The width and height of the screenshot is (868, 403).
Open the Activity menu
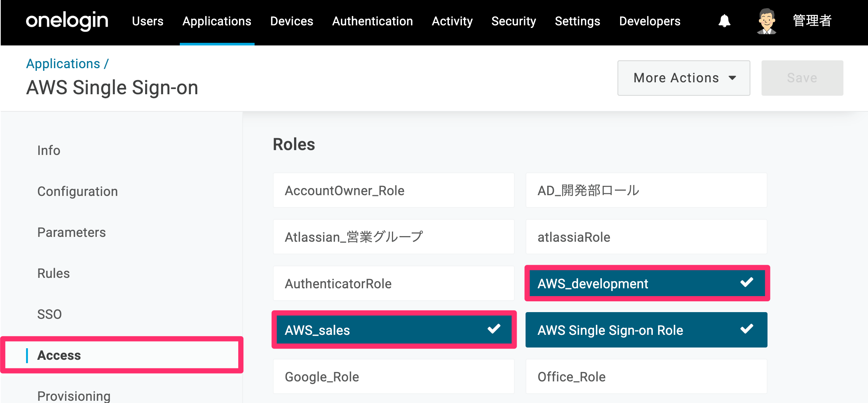(452, 21)
